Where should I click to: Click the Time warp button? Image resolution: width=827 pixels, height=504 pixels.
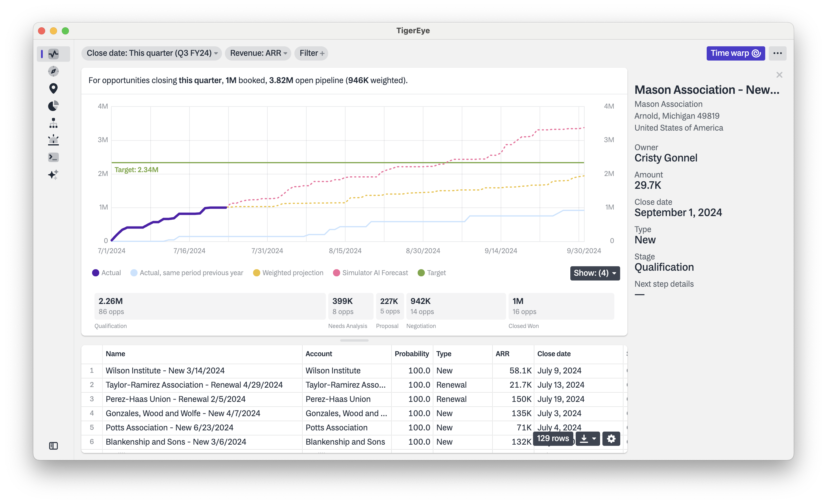click(736, 53)
